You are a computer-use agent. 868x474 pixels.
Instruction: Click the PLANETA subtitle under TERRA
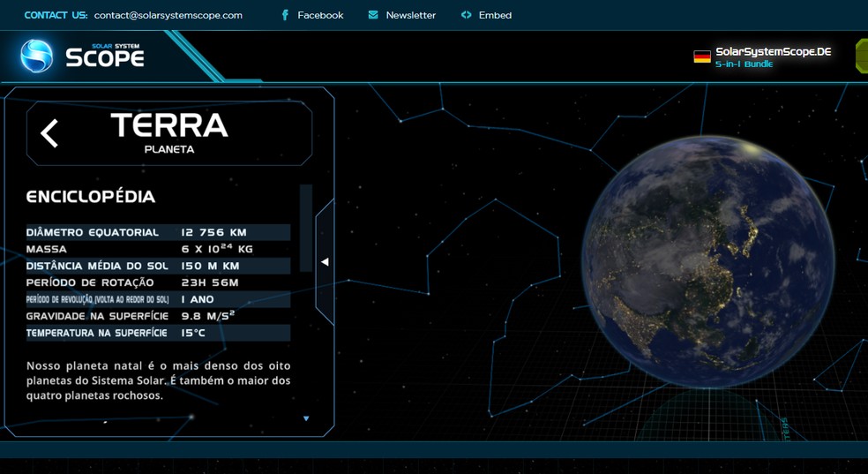[169, 149]
